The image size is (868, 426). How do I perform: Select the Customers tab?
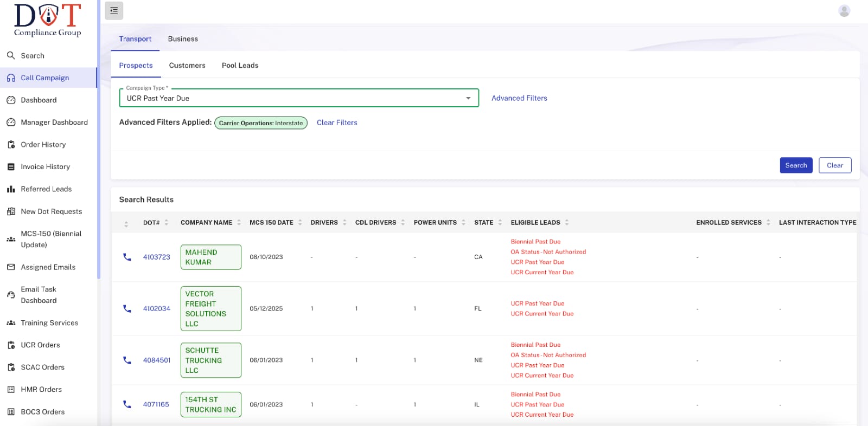187,66
